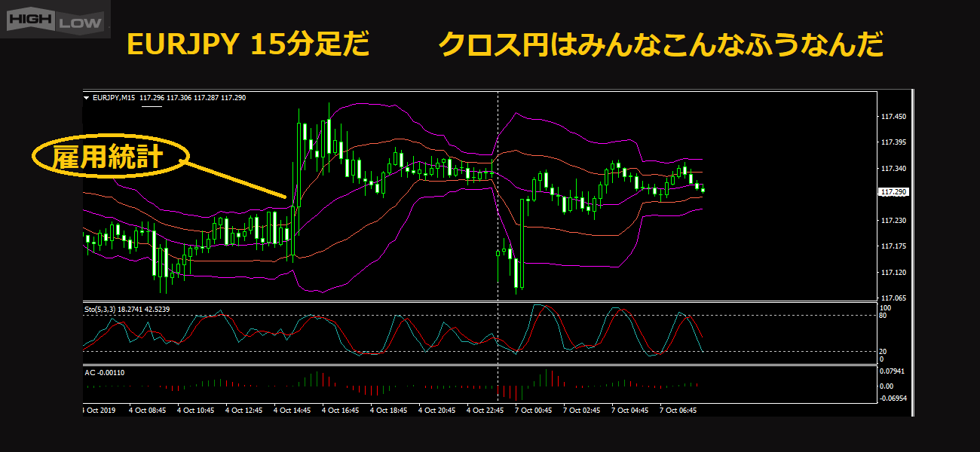
Task: Click the stochastic 80 level label
Action: click(x=884, y=316)
